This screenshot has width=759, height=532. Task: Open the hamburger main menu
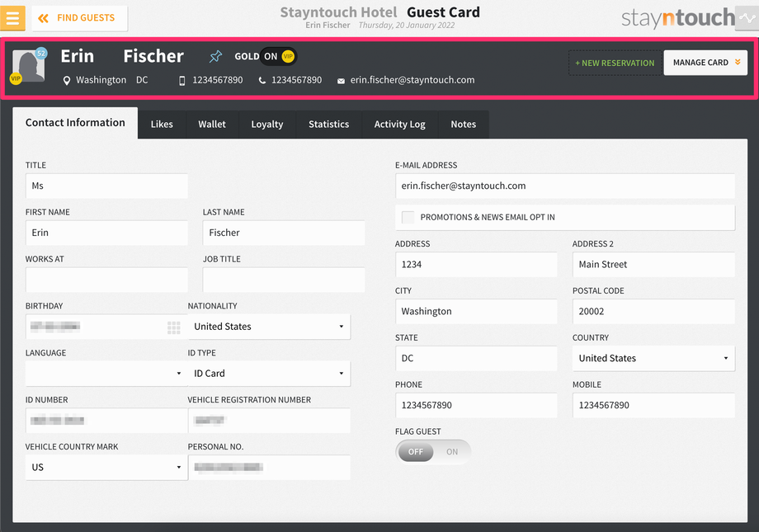12,18
